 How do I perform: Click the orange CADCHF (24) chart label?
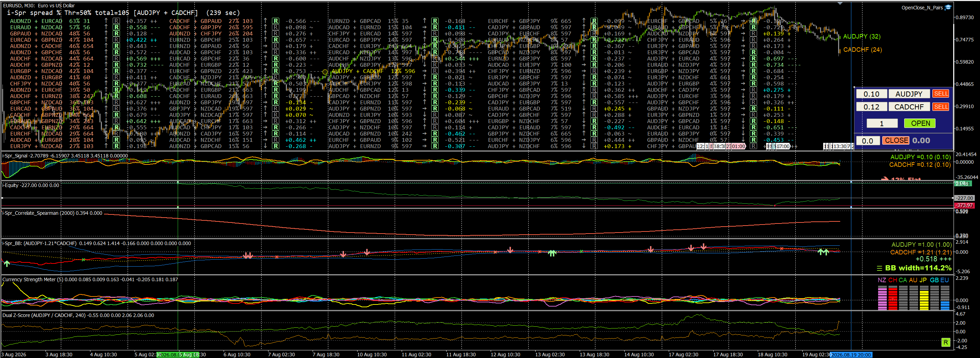[x=862, y=50]
